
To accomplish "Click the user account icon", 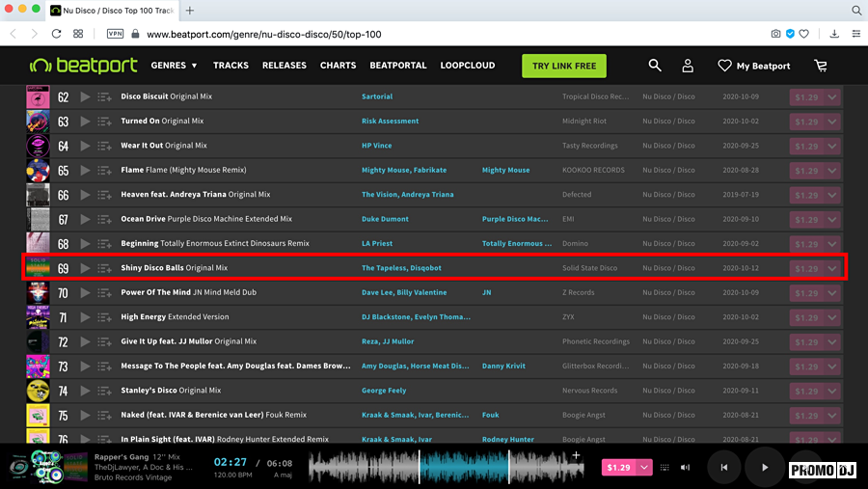I will point(688,66).
